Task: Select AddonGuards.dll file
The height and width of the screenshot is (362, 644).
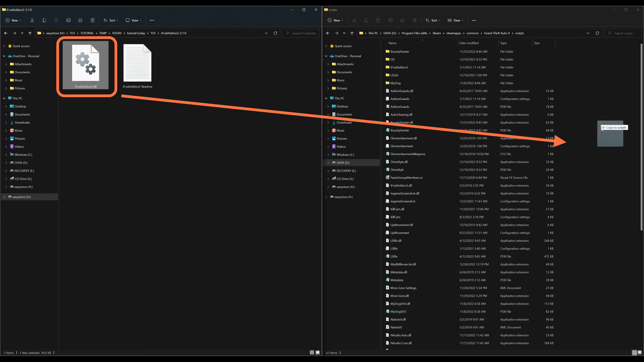Action: 401,91
